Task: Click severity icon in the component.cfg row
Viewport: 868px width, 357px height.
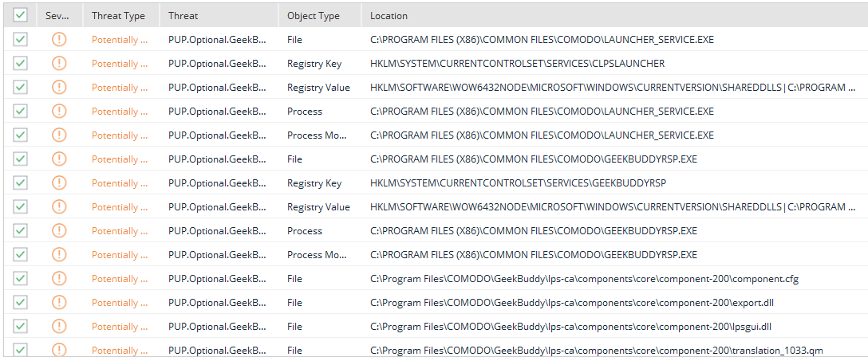Action: point(59,279)
